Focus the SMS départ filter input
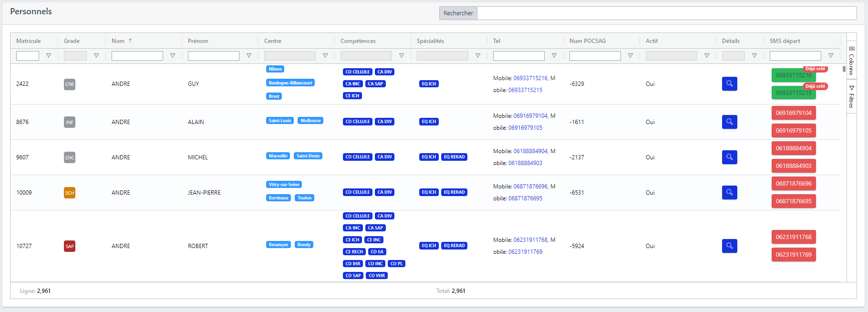 click(x=796, y=56)
